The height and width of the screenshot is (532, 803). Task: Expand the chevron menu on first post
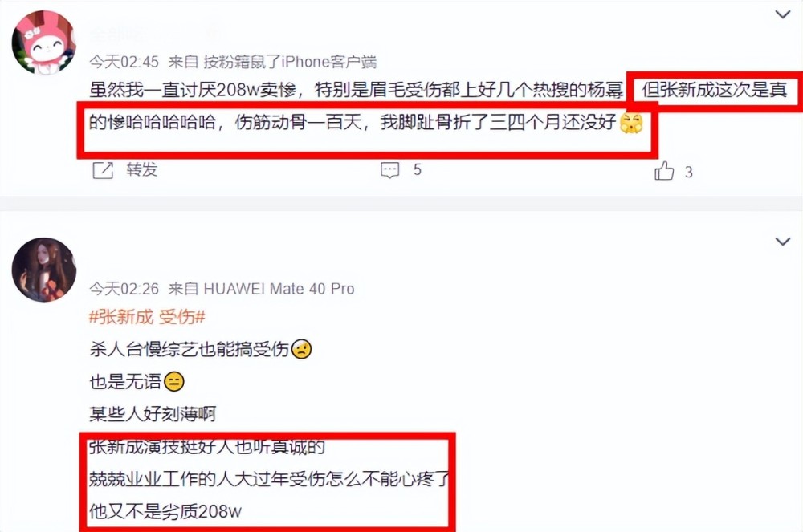(782, 14)
